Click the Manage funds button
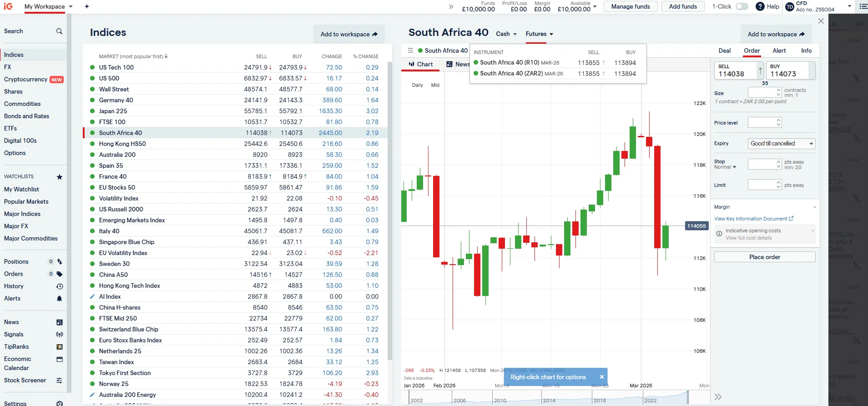Screen dimensions: 868x406 click(x=630, y=6)
